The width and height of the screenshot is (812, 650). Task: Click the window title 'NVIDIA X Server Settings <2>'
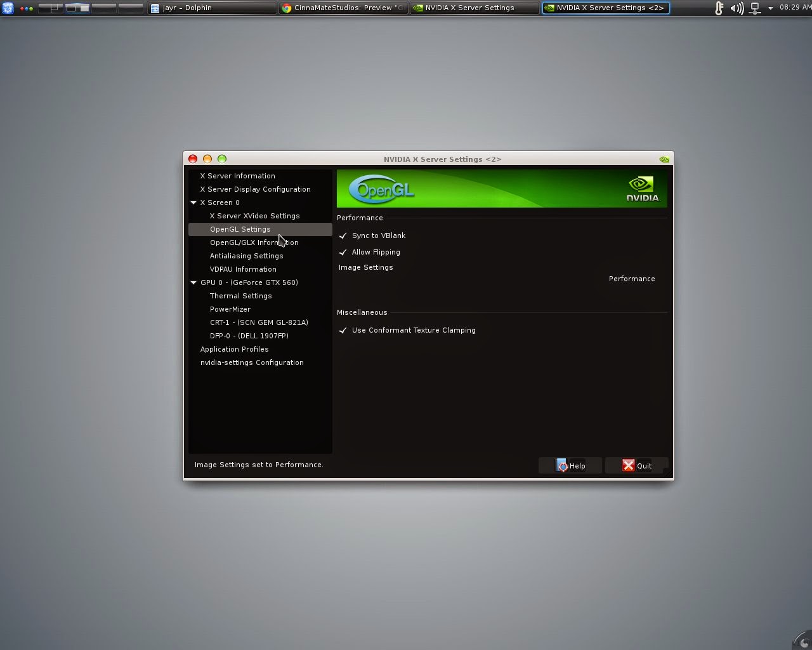443,159
